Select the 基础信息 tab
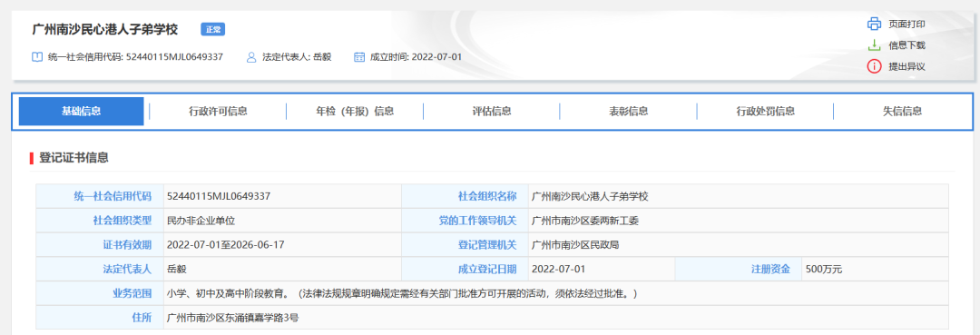This screenshot has width=980, height=335. tap(82, 112)
